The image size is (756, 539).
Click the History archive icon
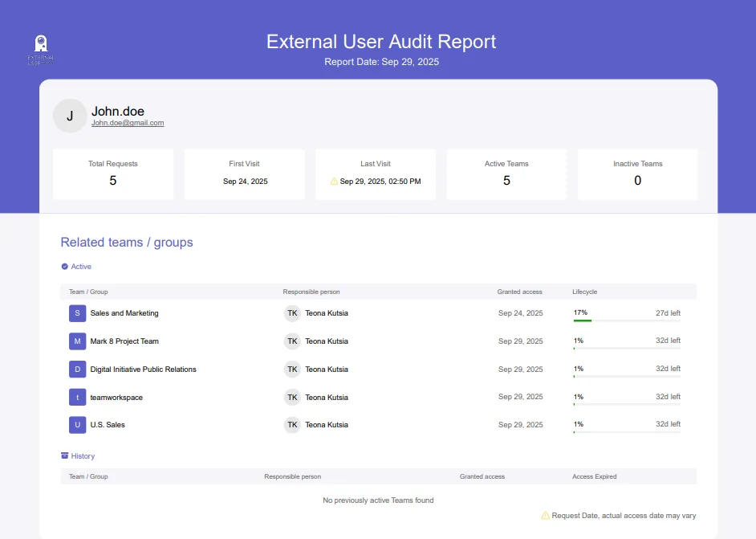pyautogui.click(x=65, y=455)
